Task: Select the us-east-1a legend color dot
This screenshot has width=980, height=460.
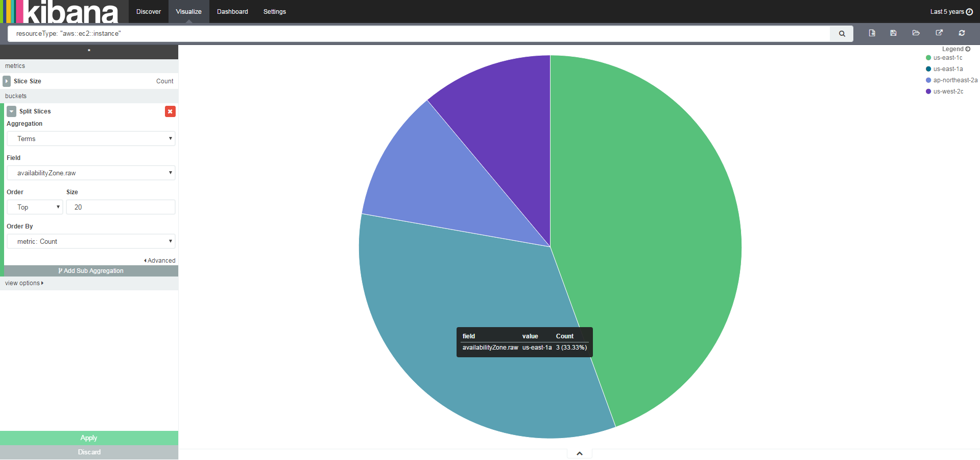Action: coord(928,69)
